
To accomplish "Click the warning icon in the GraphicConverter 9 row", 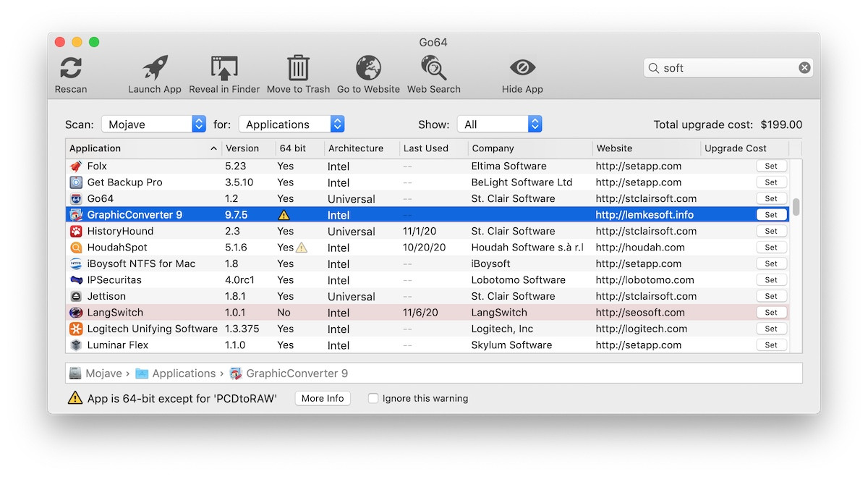I will tap(285, 215).
